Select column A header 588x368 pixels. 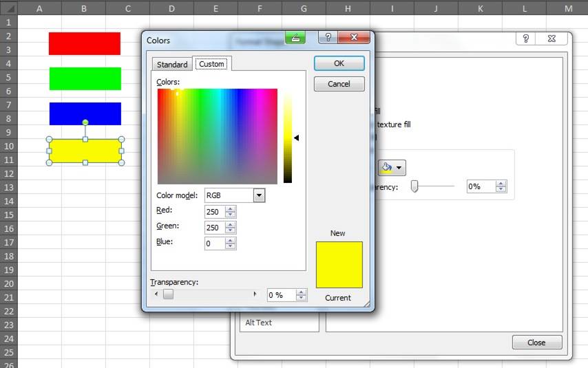point(39,8)
